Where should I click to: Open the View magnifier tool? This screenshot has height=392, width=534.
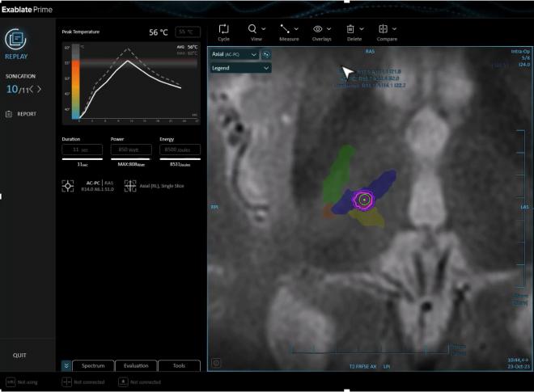252,29
